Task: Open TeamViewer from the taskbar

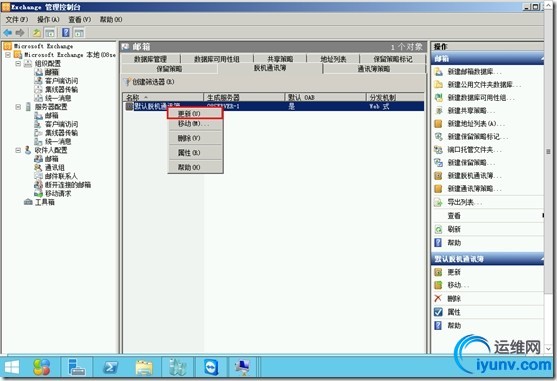Action: click(x=211, y=367)
